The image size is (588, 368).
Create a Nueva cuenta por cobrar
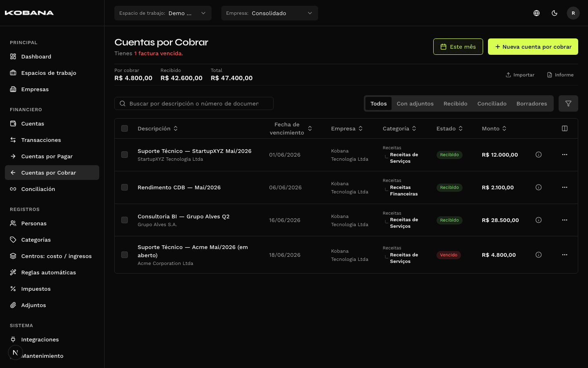533,47
